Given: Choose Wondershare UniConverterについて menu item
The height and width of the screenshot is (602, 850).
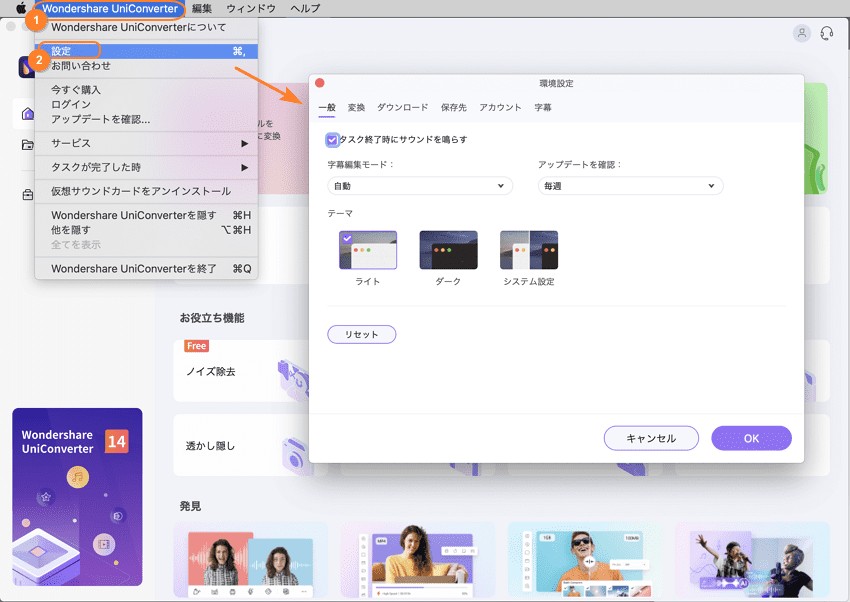Looking at the screenshot, I should [x=146, y=27].
